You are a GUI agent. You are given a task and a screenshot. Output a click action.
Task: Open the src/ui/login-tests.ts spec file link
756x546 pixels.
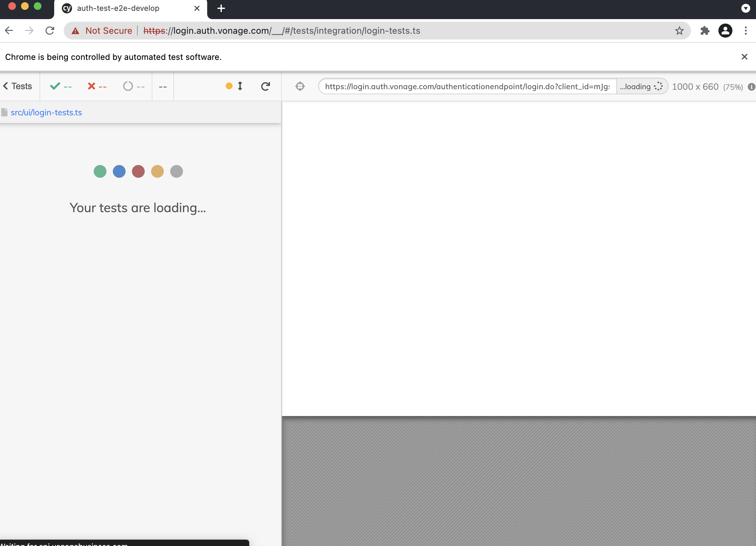pos(46,112)
